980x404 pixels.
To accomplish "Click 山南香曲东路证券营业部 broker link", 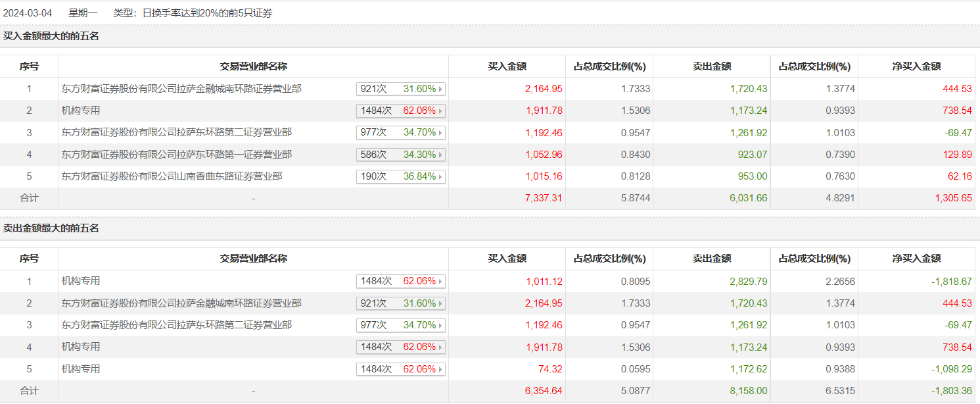I will click(172, 176).
